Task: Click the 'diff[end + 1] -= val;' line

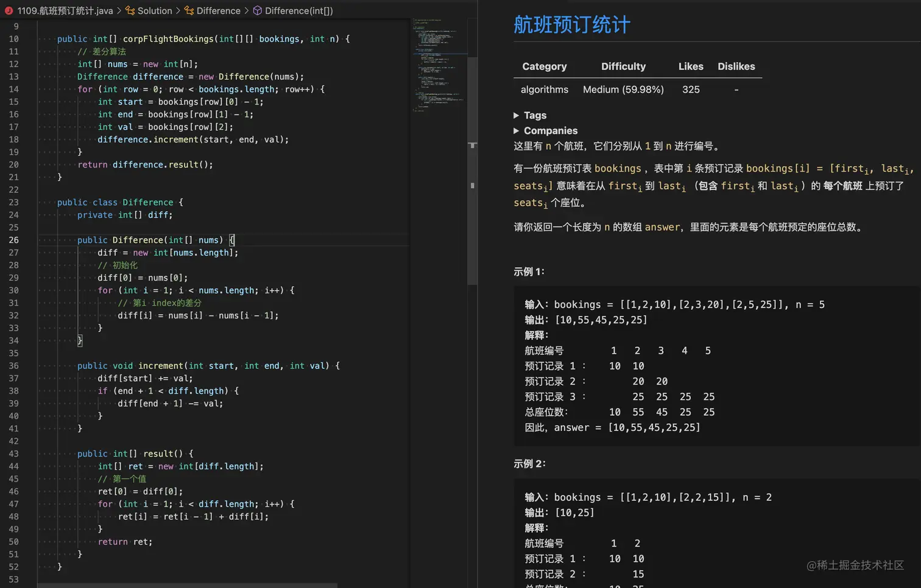Action: (x=171, y=404)
